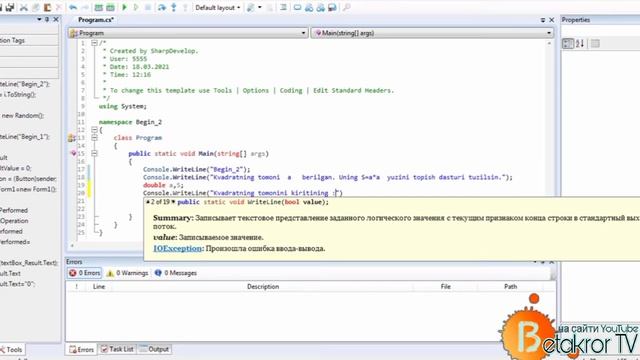
Task: Select the Properties panel header
Action: (600, 20)
